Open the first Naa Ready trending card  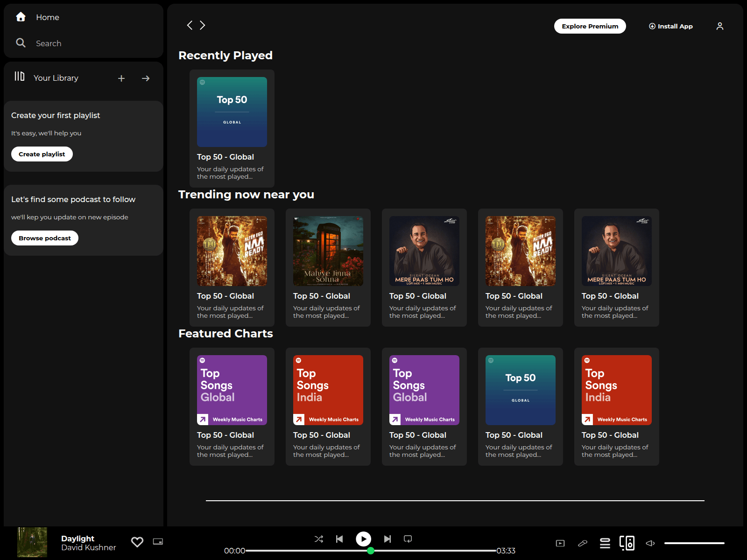tap(232, 267)
